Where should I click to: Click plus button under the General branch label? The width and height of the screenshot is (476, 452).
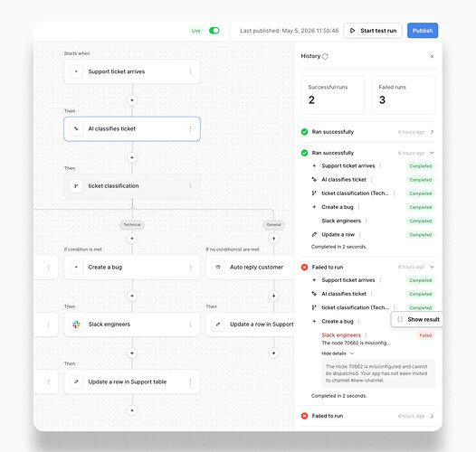click(x=273, y=239)
